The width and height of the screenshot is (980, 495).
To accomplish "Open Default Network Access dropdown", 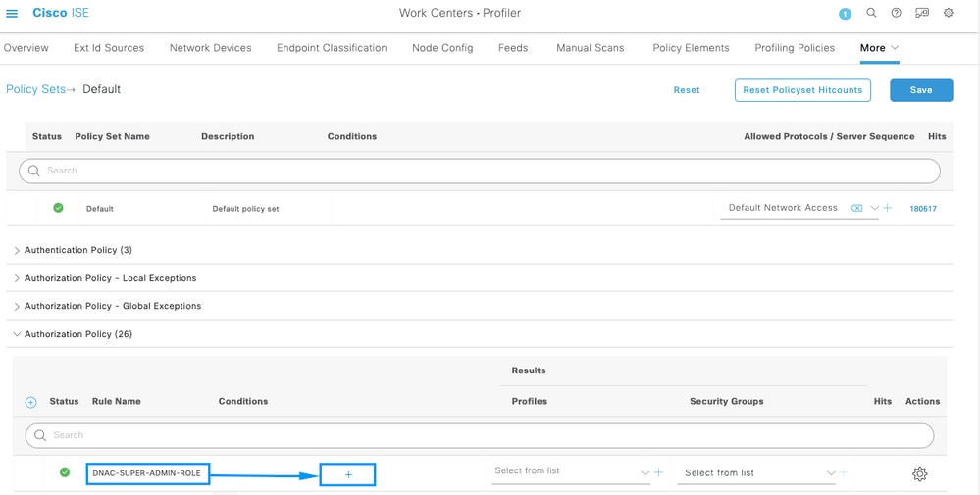I will (x=874, y=208).
